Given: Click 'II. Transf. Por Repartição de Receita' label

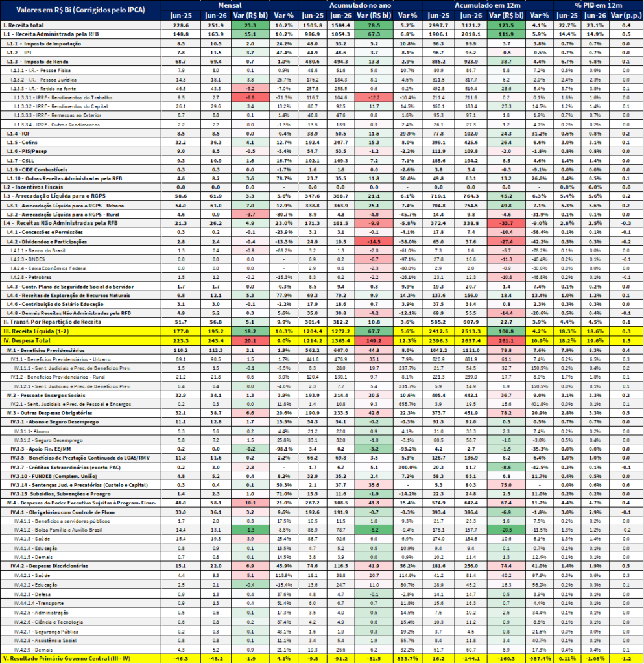Looking at the screenshot, I should tap(52, 322).
